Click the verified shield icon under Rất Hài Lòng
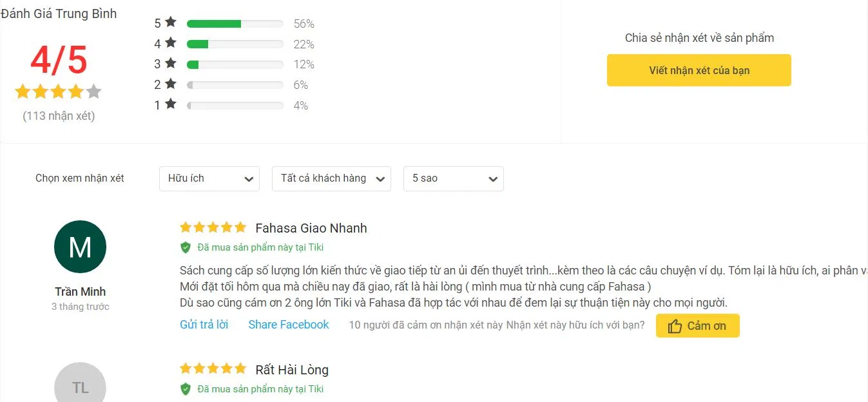The width and height of the screenshot is (868, 402). coord(186,388)
